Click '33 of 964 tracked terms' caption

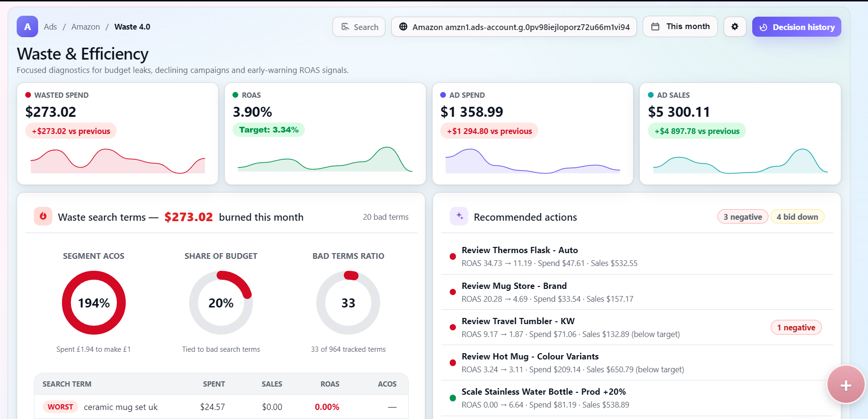click(348, 349)
